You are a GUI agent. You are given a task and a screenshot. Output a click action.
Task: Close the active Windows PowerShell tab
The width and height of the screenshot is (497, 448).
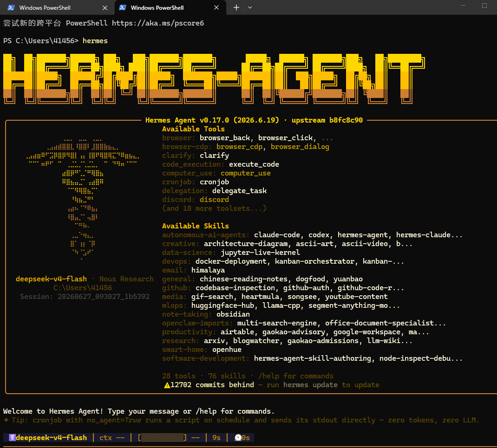(x=216, y=7)
